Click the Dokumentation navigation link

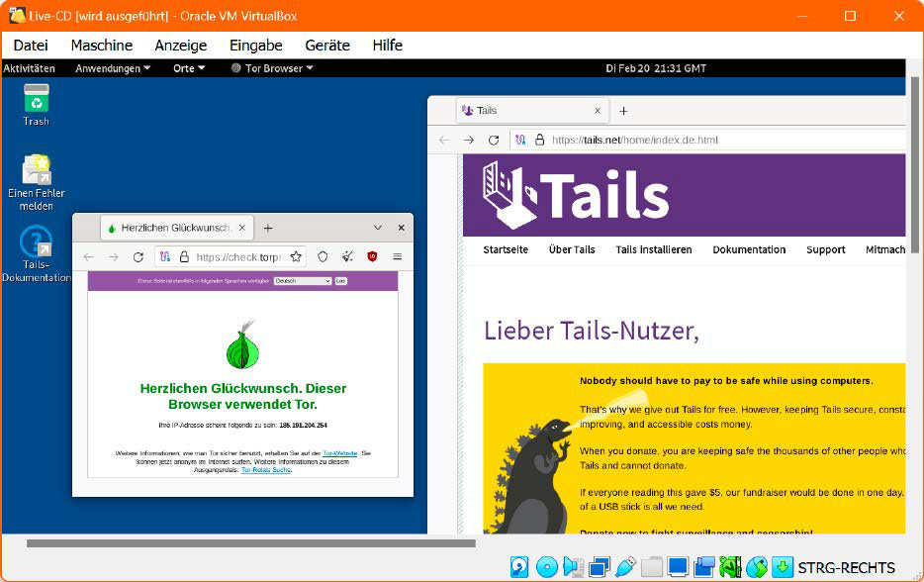tap(749, 249)
